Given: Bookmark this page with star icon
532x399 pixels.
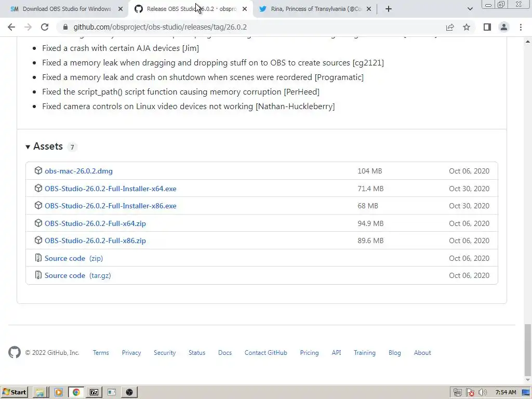Looking at the screenshot, I should (x=467, y=27).
